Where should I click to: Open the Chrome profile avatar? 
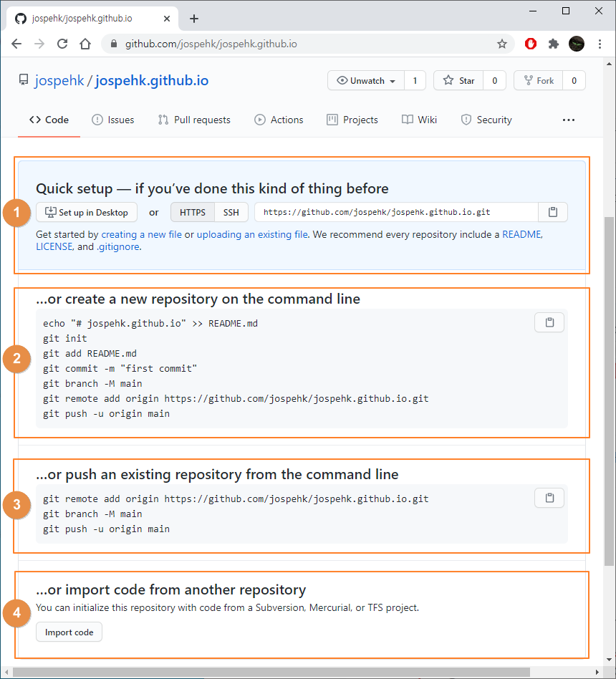[x=577, y=44]
